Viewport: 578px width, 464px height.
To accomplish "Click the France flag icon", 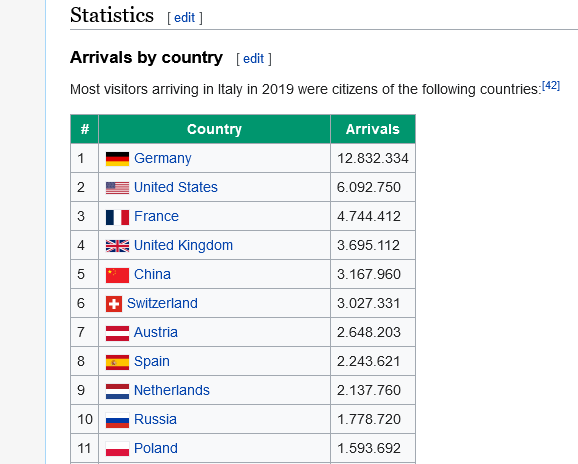I will pos(117,217).
